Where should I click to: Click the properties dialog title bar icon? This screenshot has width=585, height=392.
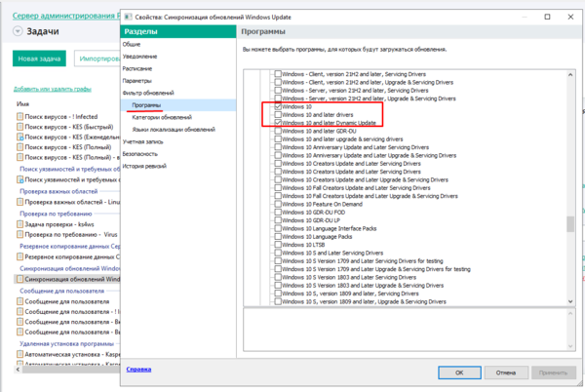(128, 17)
